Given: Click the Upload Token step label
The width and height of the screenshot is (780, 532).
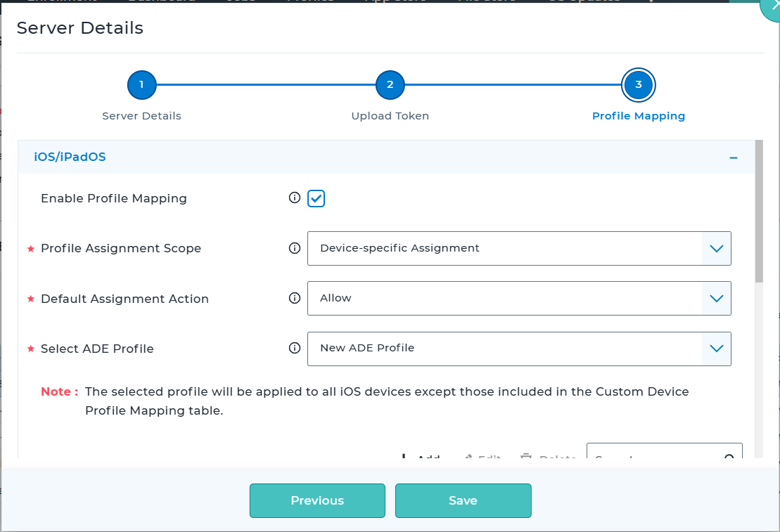Looking at the screenshot, I should (x=390, y=116).
